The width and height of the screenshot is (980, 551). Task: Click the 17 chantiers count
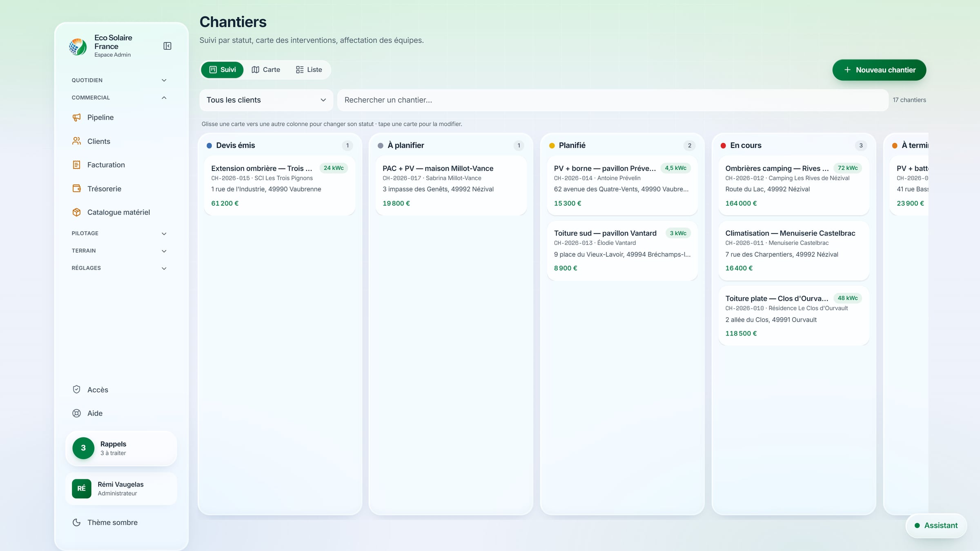pyautogui.click(x=909, y=100)
